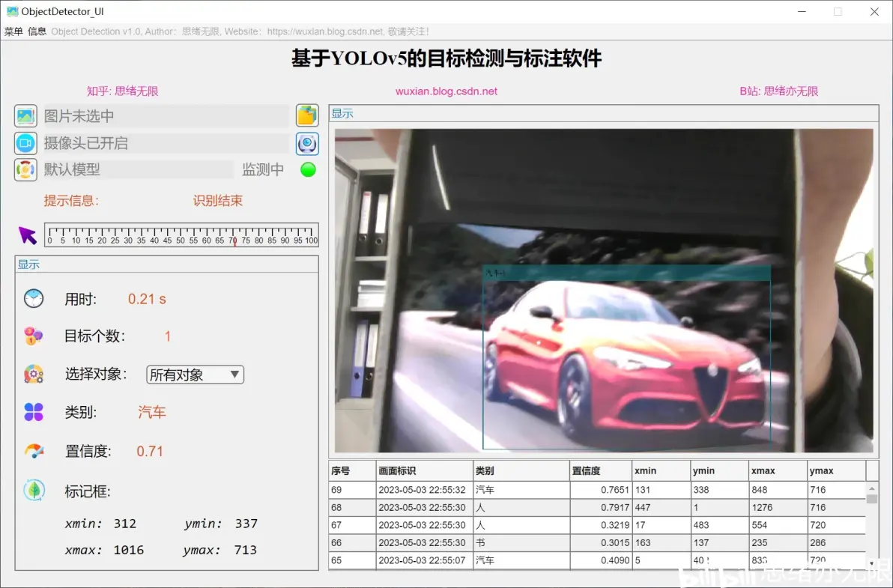Click the wuxian.blog.csdn.net link
The width and height of the screenshot is (893, 588).
click(446, 91)
